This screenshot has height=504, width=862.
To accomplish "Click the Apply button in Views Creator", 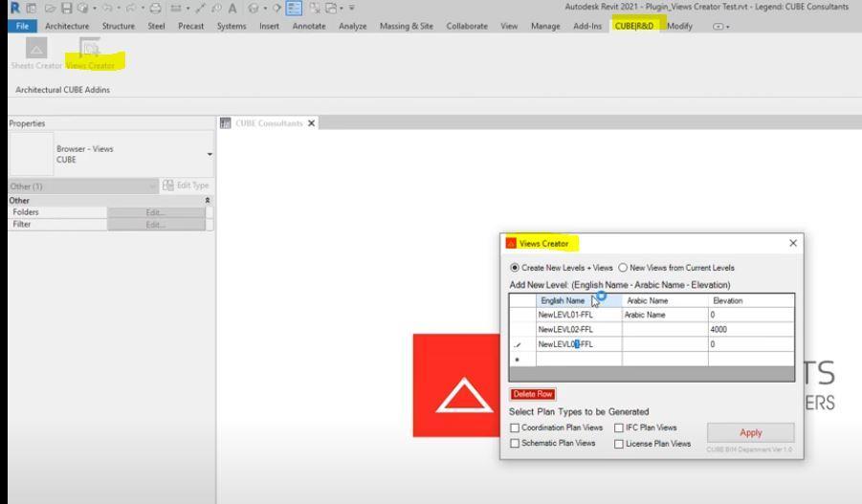I will coord(750,432).
